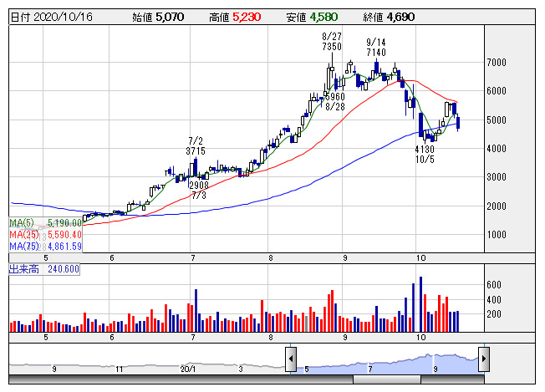Viewport: 545px width, 392px height.
Task: Click the 7/2 3715 high label
Action: pyautogui.click(x=196, y=146)
